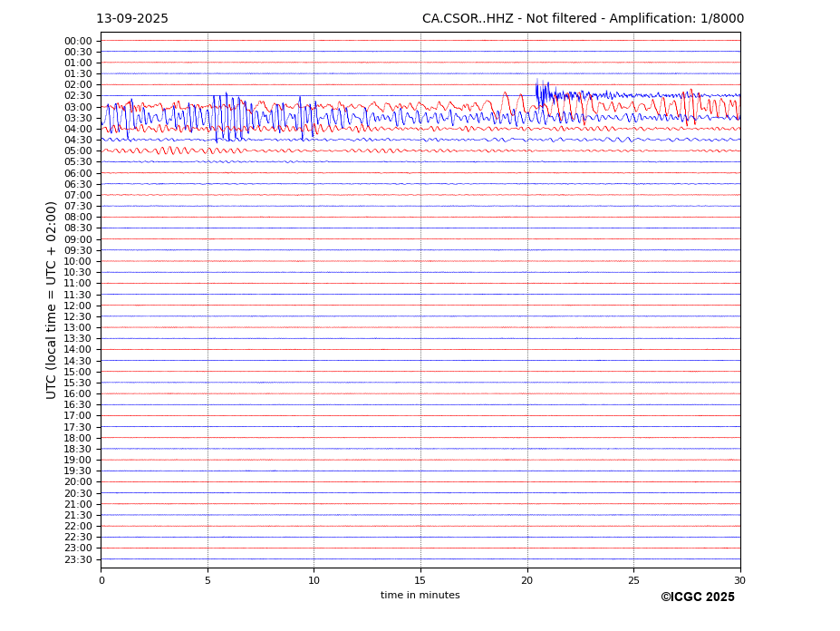Select the 01:30 row time label
The height and width of the screenshot is (631, 840).
[78, 74]
